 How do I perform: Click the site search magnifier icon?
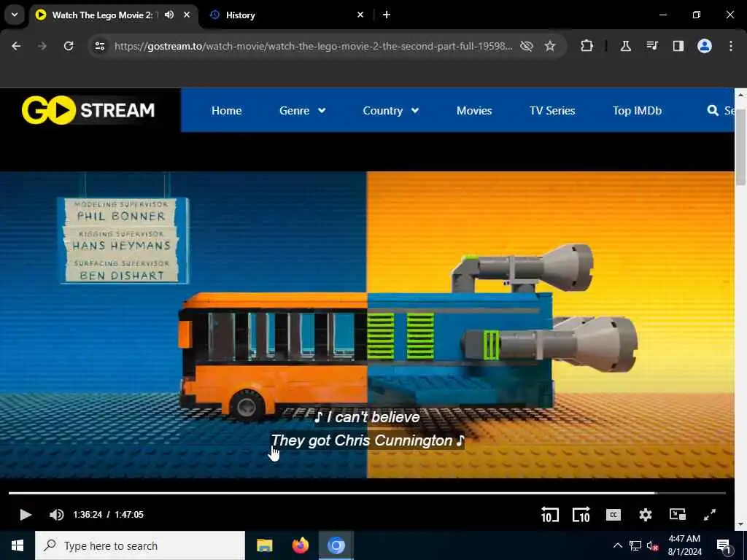tap(713, 111)
